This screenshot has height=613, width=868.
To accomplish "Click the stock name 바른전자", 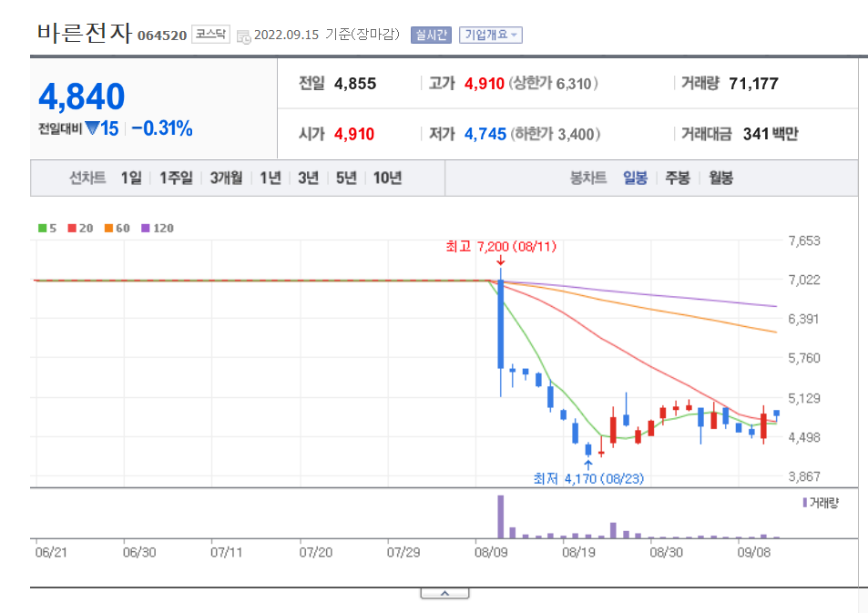I will 85,33.
